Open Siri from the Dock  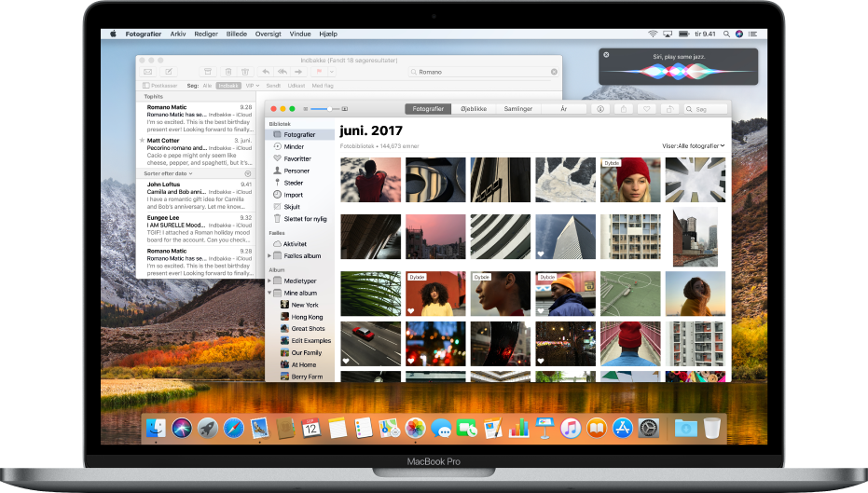pyautogui.click(x=182, y=428)
